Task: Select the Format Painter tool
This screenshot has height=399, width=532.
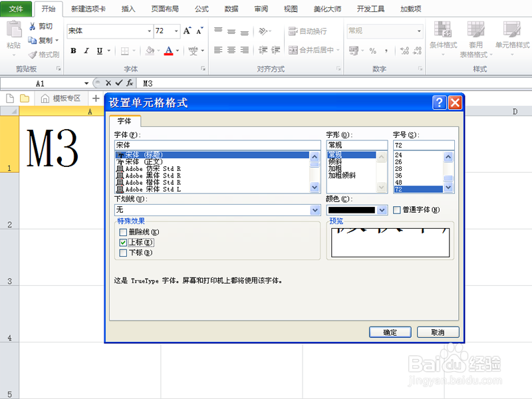Action: (44, 54)
